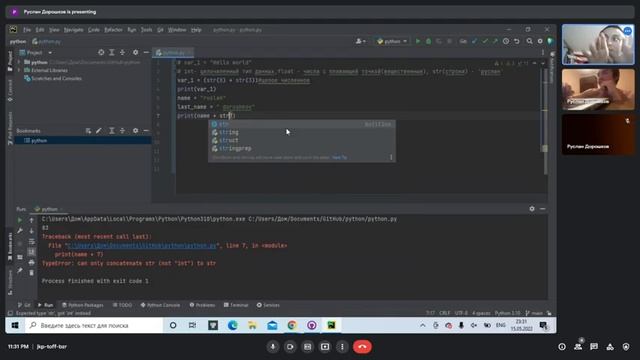Toggle scroll to end in Run console
Image resolution: width=640 pixels, height=360 pixels.
(x=31, y=252)
